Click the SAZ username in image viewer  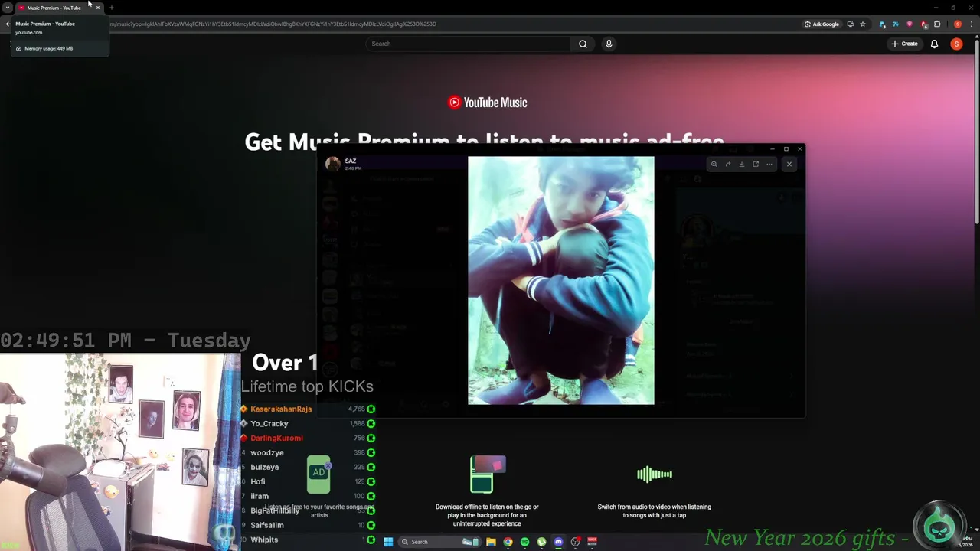click(x=351, y=161)
